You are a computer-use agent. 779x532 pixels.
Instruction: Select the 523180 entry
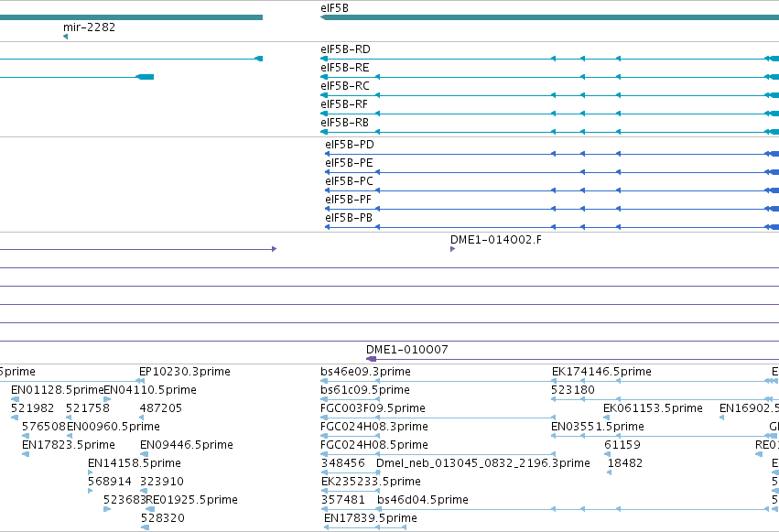coord(573,390)
